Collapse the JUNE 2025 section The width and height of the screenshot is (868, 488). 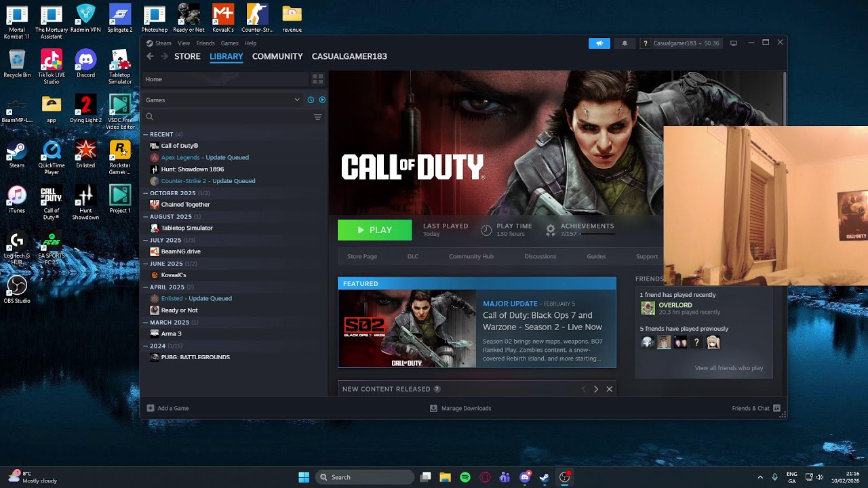(146, 264)
